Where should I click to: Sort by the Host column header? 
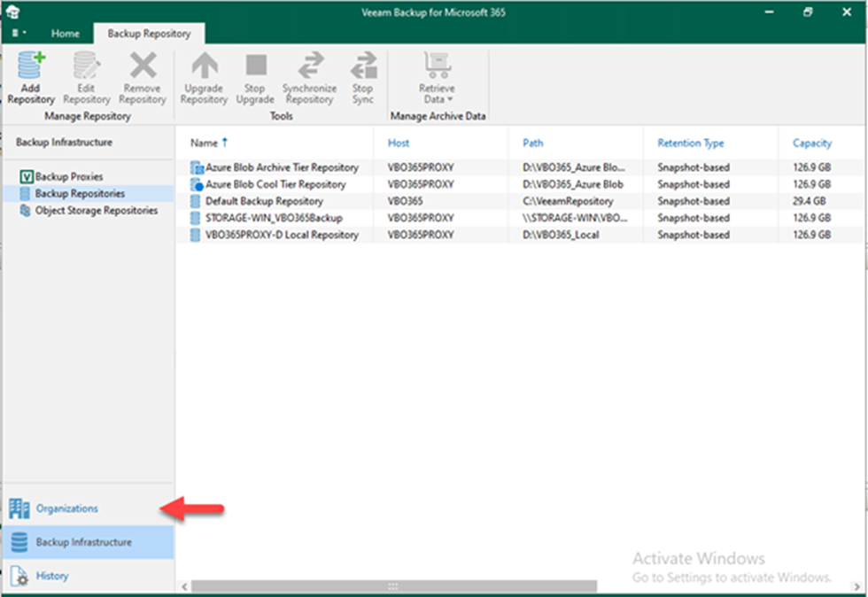[x=399, y=143]
